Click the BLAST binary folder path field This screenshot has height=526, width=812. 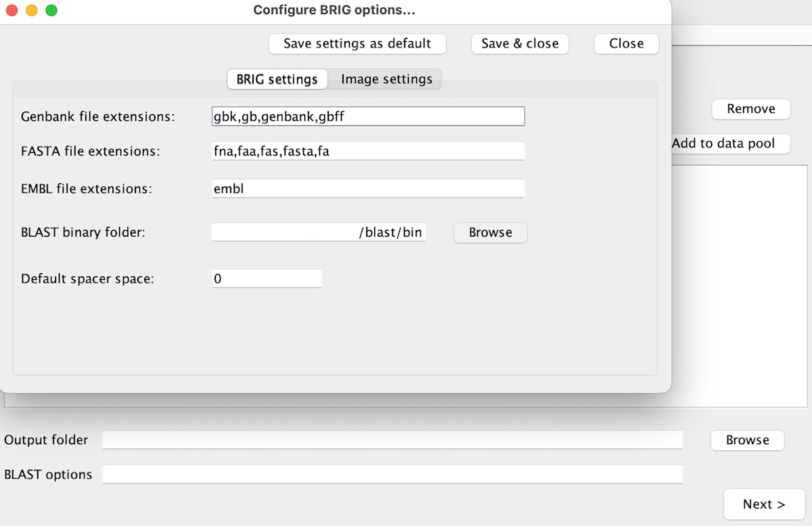point(319,233)
